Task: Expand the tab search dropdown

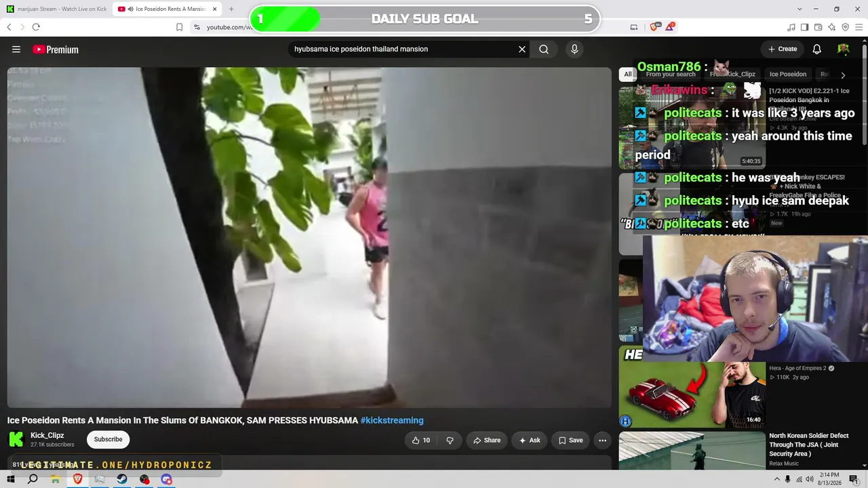Action: click(800, 9)
